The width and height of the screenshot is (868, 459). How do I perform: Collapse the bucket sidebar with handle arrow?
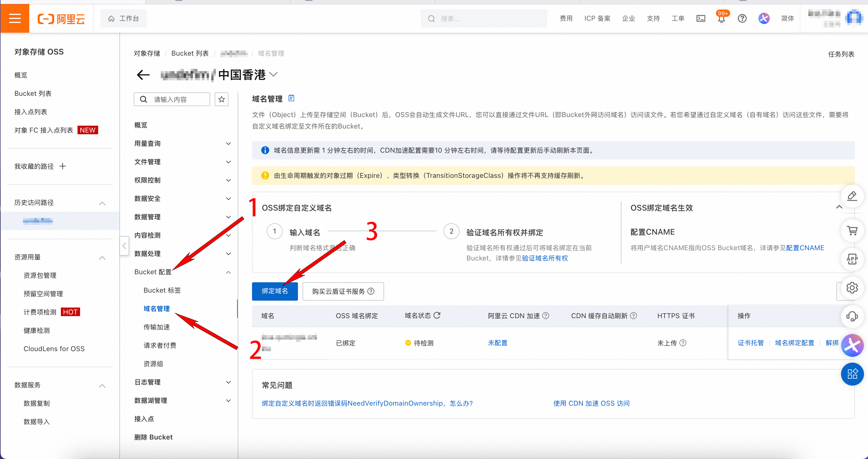pos(124,246)
